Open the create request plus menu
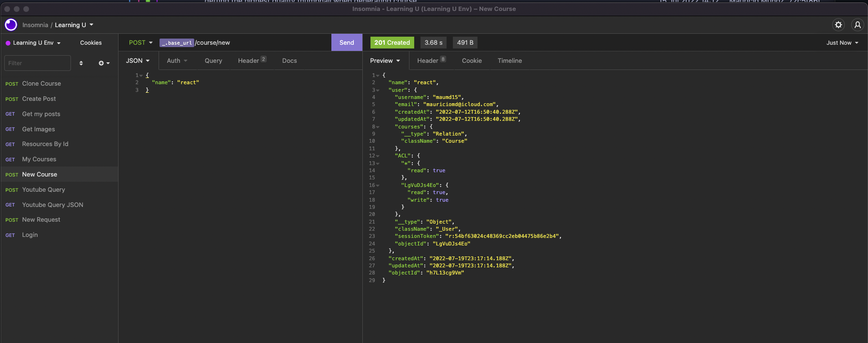Viewport: 868px width, 343px height. tap(104, 63)
